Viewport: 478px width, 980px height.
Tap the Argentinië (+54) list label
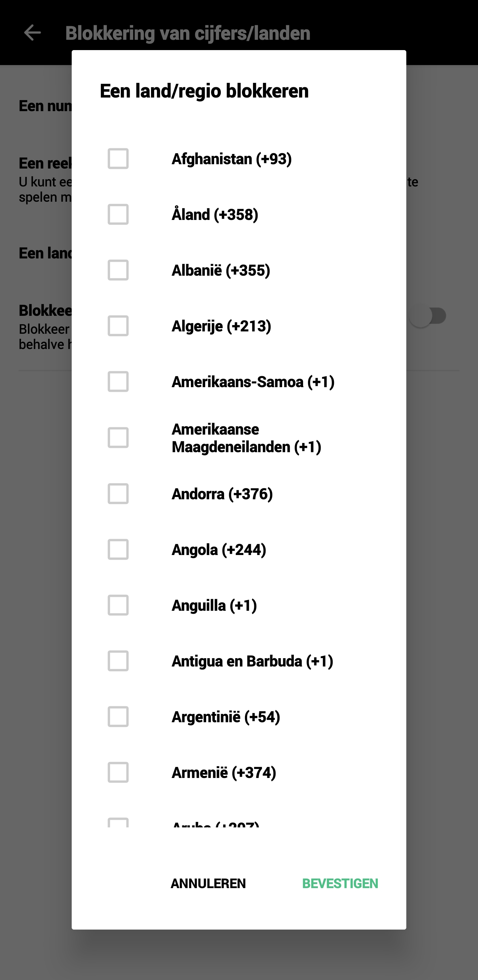226,717
